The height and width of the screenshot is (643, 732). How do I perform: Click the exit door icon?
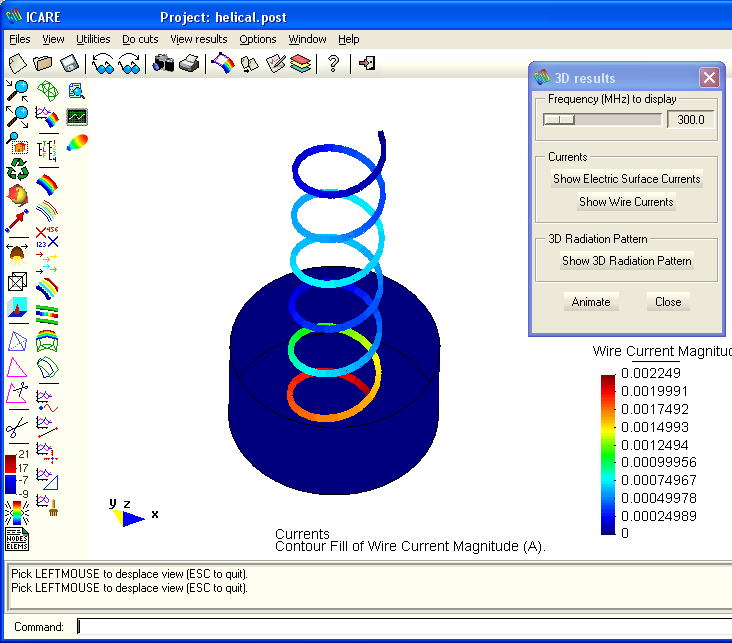(x=367, y=63)
